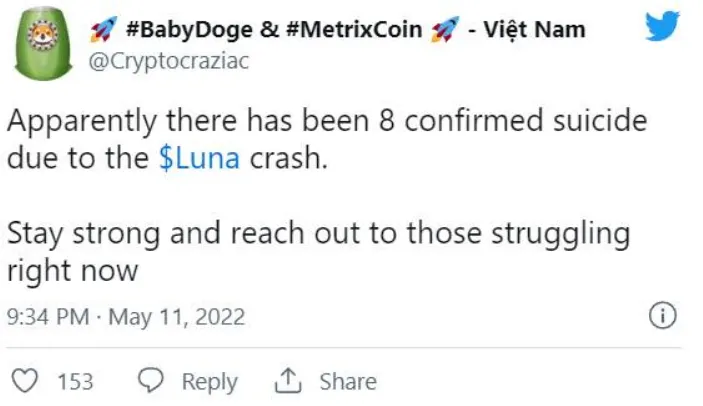Visit the @Cryptocraziac handle link

(x=170, y=61)
